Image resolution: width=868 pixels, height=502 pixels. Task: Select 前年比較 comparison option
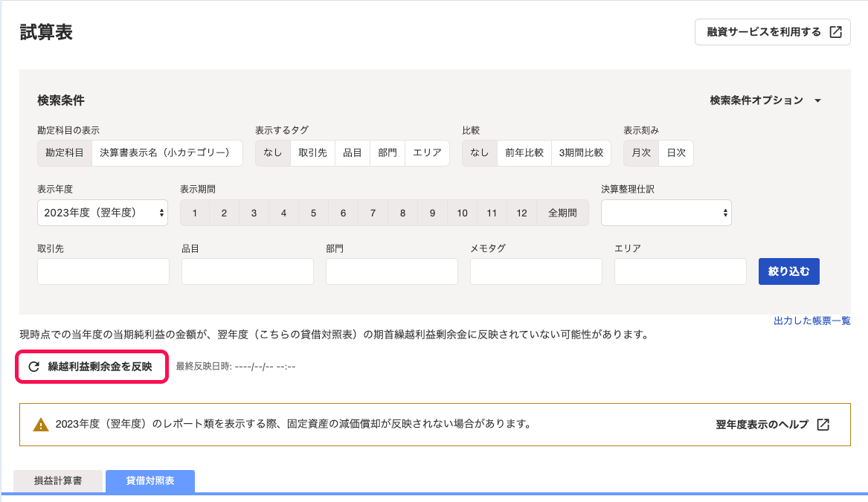point(524,152)
